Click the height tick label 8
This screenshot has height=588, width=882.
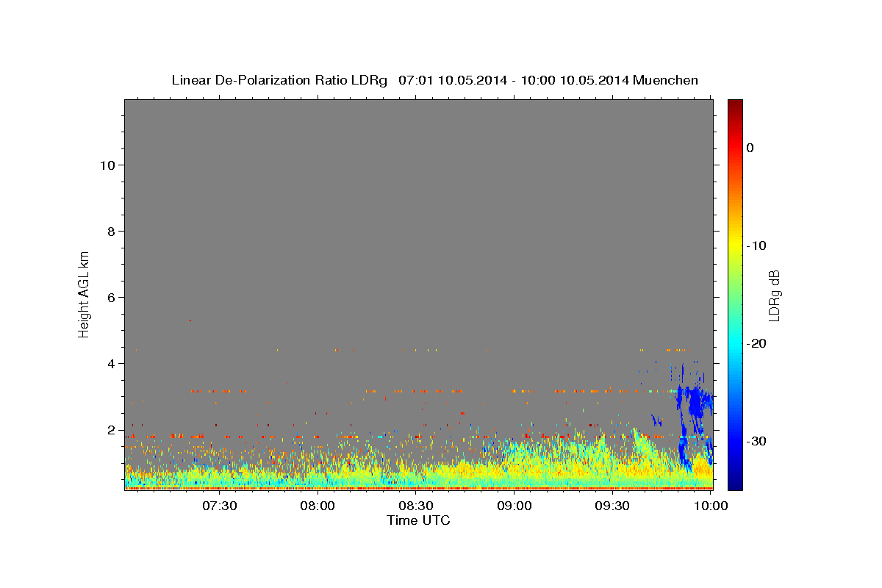pos(110,232)
